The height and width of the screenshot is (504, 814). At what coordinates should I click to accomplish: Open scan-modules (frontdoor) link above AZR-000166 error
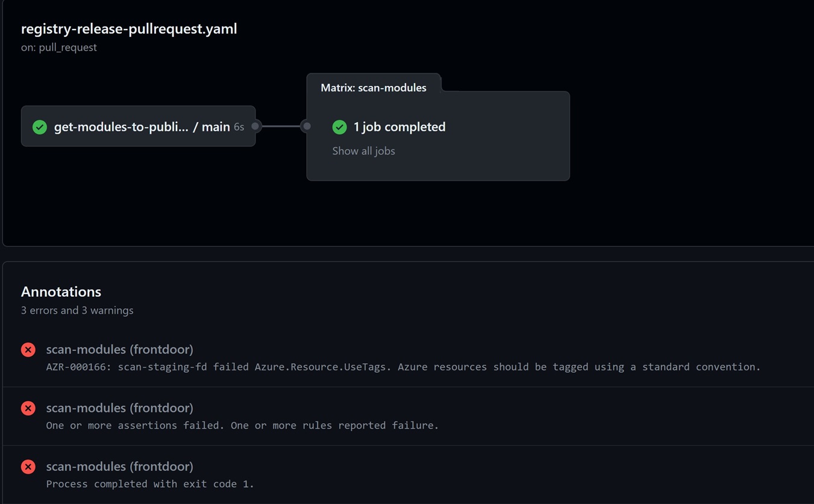[119, 349]
